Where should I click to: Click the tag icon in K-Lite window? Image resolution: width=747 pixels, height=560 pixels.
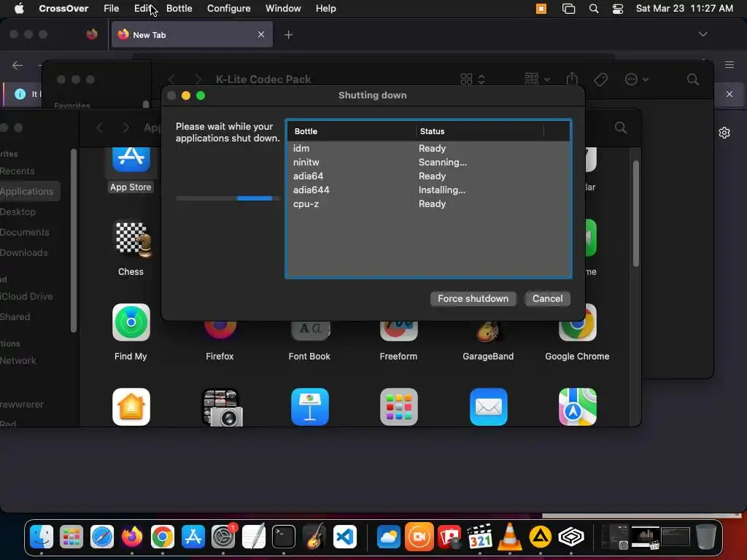601,79
